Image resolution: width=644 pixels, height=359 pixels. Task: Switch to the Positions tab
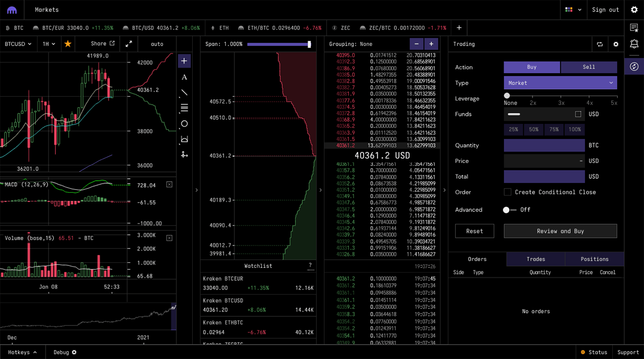click(x=594, y=259)
